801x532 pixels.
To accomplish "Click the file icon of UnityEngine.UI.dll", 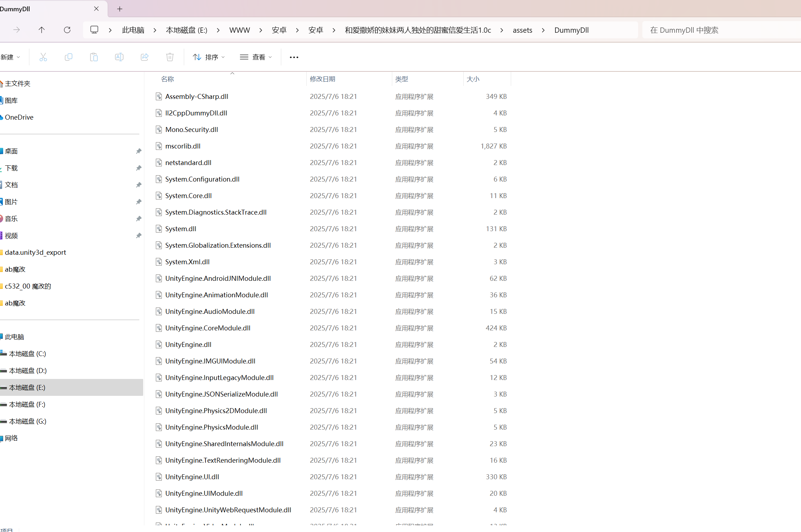I will tap(159, 477).
